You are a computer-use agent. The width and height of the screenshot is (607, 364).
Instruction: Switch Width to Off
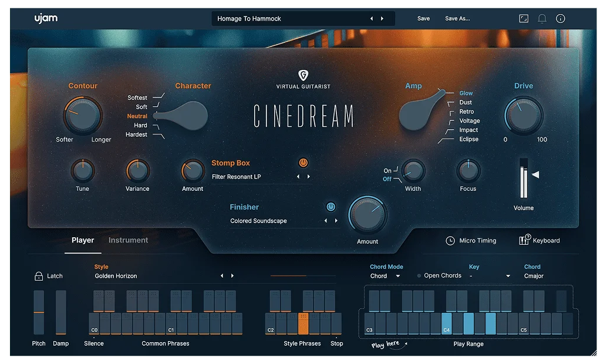[x=387, y=179]
